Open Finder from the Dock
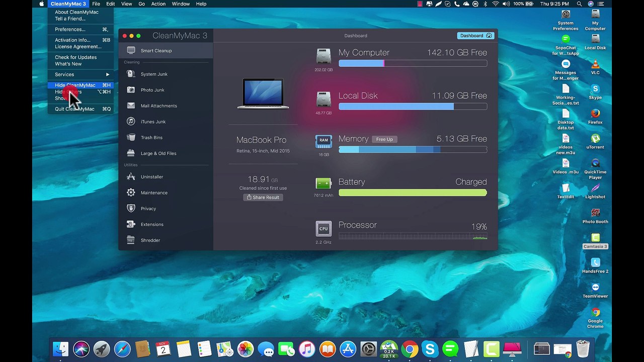Screen dimensions: 644x362 (x=60, y=348)
